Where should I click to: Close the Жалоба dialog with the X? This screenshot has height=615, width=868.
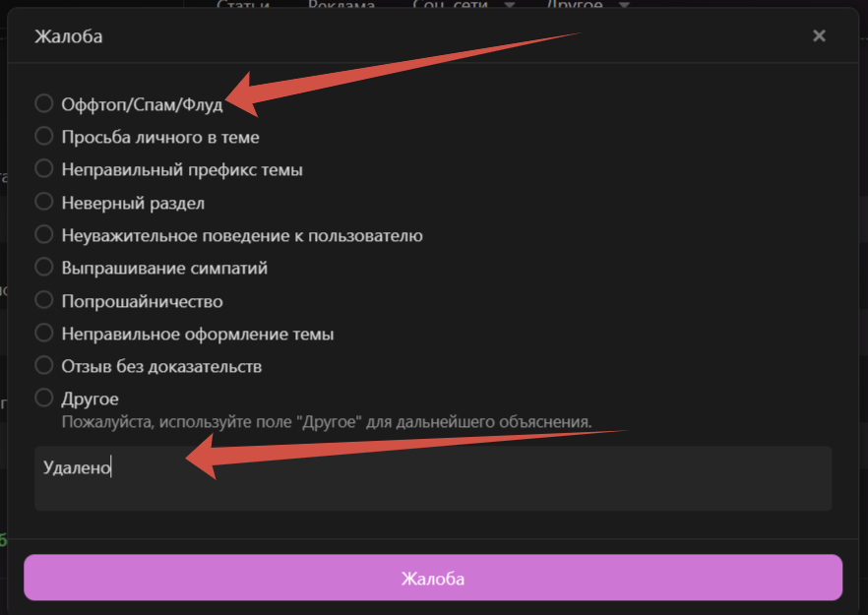[x=819, y=36]
